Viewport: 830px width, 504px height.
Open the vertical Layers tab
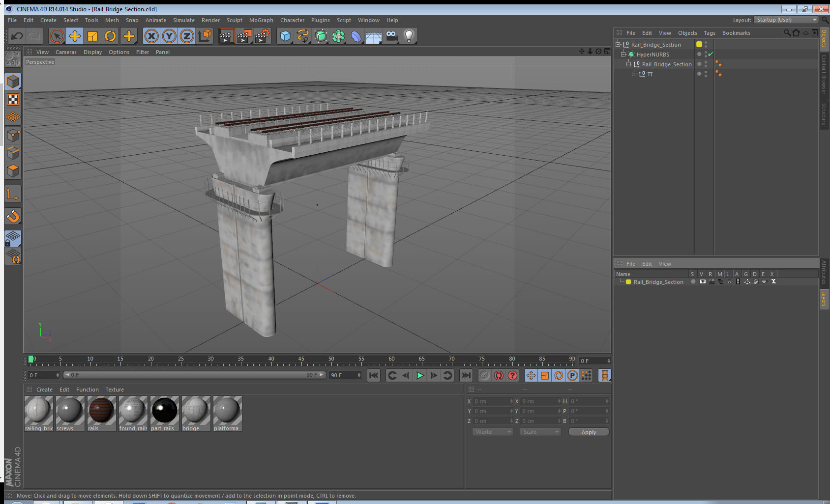(824, 298)
